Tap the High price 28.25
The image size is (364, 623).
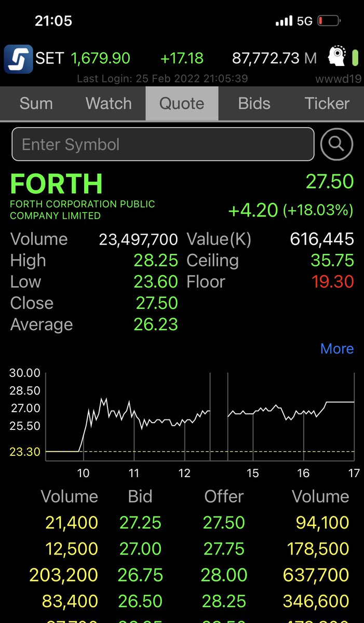pyautogui.click(x=156, y=261)
